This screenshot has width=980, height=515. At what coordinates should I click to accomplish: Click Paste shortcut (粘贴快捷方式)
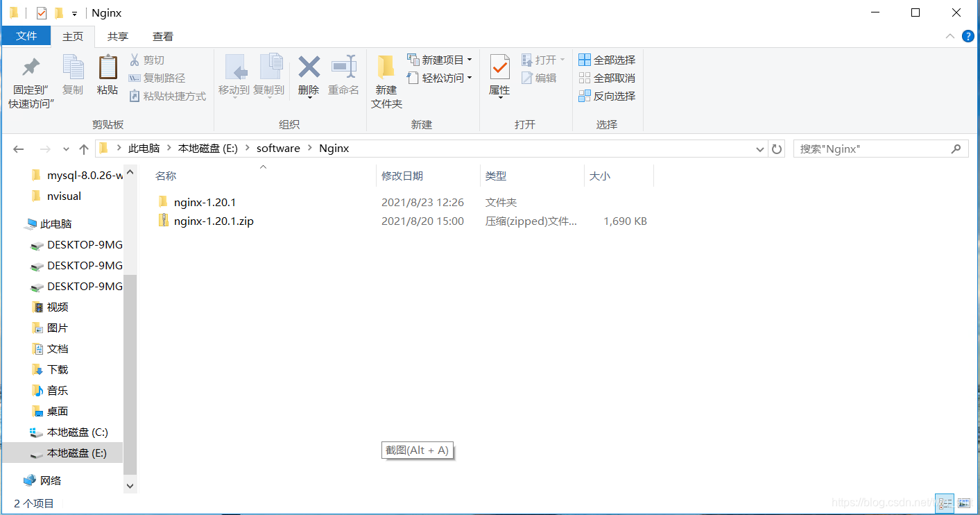(167, 96)
